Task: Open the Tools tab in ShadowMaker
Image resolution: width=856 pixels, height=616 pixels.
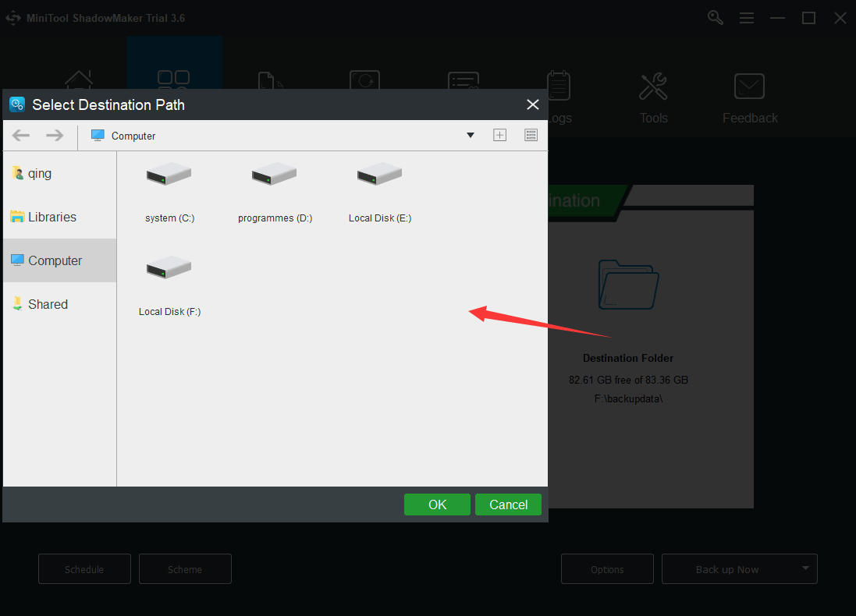Action: click(653, 98)
